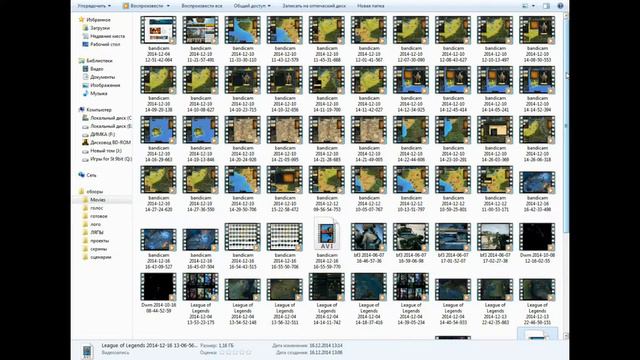This screenshot has width=640, height=360.
Task: Click the scrollbar down arrow
Action: click(x=565, y=336)
